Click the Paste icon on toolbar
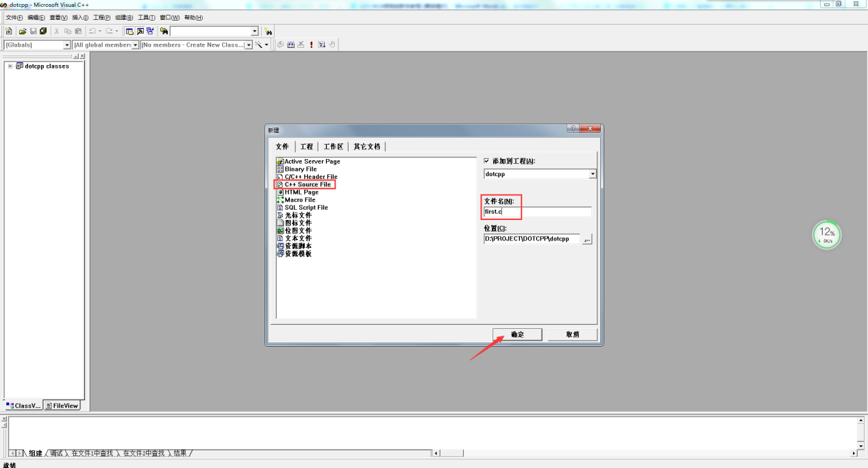The width and height of the screenshot is (868, 468). (x=78, y=31)
